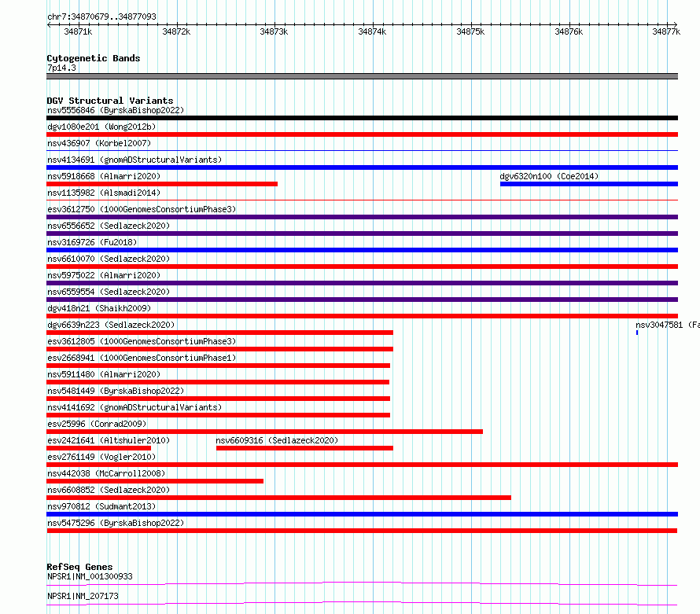
Task: Select the red nsv6608852 variant bar
Action: tap(279, 498)
